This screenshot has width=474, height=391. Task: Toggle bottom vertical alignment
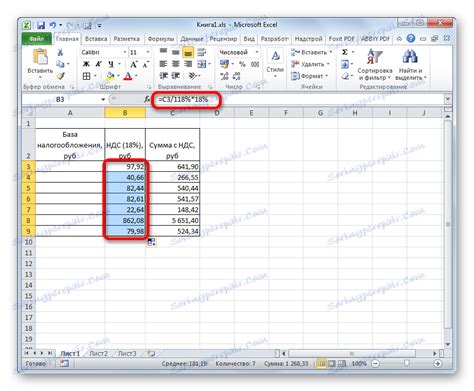188,52
